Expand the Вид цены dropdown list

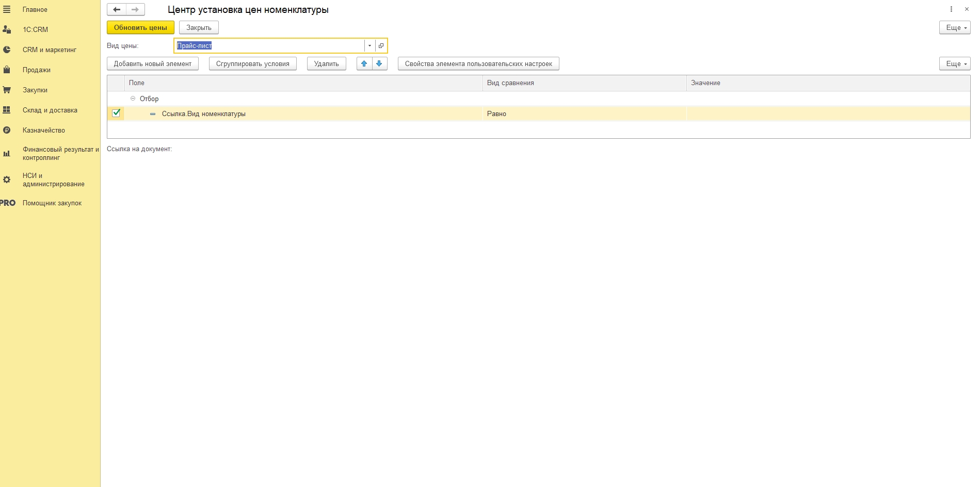(369, 45)
